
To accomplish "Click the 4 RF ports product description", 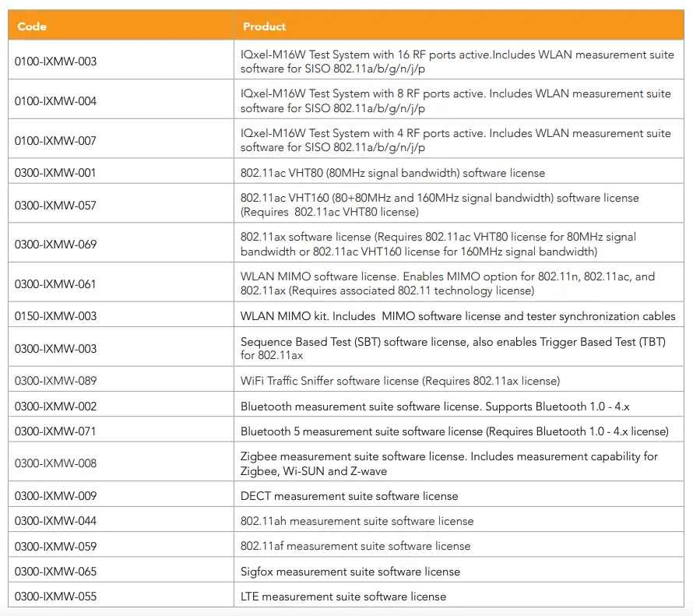I will 456,140.
